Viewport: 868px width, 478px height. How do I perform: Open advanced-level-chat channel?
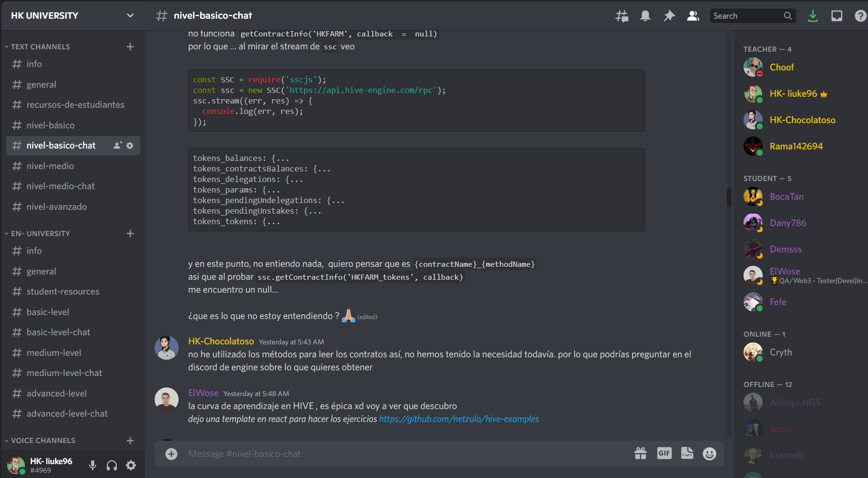point(73,413)
